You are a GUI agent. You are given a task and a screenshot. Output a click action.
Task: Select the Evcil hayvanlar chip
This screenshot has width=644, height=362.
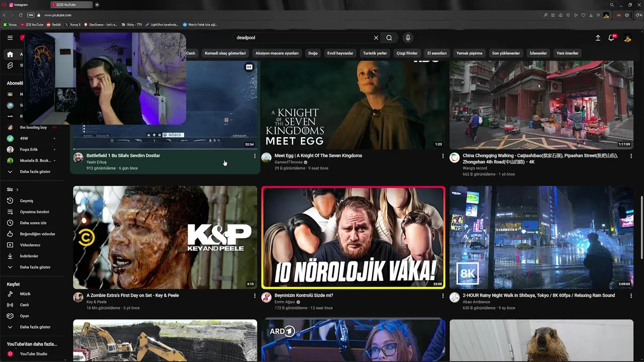[x=340, y=53]
